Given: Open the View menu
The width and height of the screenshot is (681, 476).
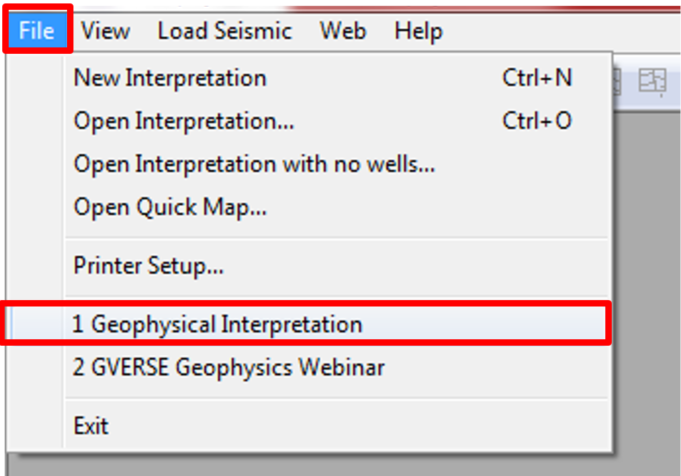Looking at the screenshot, I should tap(105, 31).
